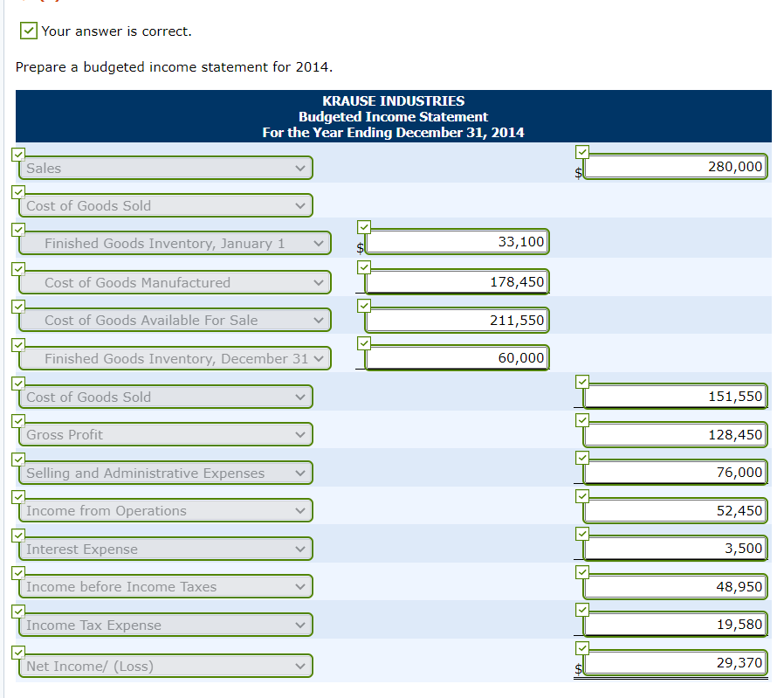This screenshot has height=698, width=784.
Task: Click the checkmark above the 60,000 field
Action: [x=364, y=343]
